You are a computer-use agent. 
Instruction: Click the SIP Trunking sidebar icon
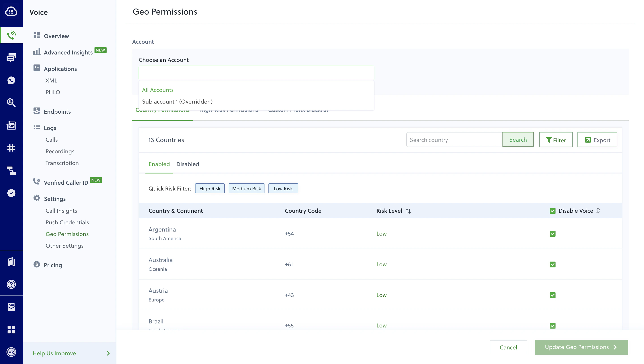pos(11,125)
